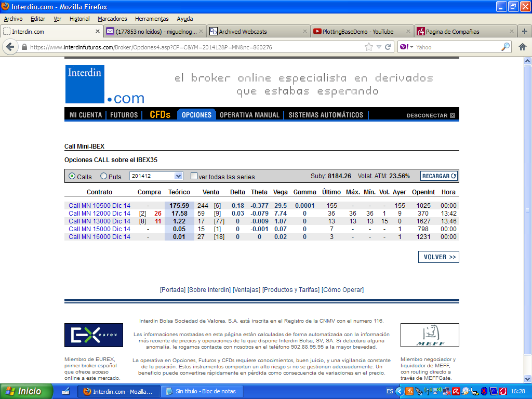Open the Firefox home page icon
The width and height of the screenshot is (532, 399).
point(523,47)
